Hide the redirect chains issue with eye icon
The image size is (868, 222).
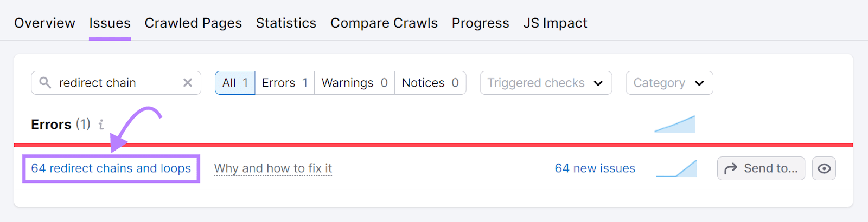pos(824,168)
